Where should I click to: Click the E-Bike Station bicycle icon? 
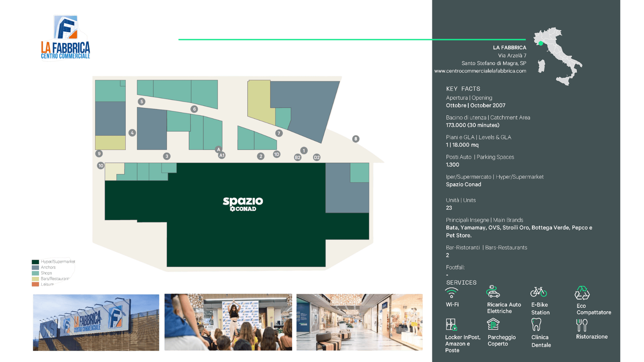click(539, 292)
